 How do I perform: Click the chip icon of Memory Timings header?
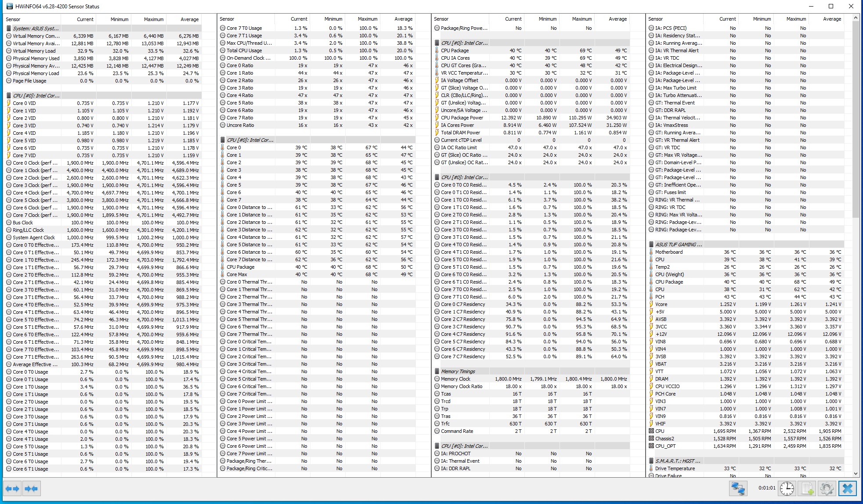coord(437,371)
